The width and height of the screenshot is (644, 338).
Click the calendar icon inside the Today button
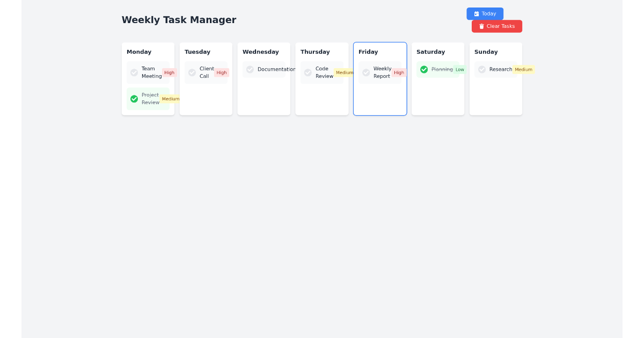coord(477,13)
